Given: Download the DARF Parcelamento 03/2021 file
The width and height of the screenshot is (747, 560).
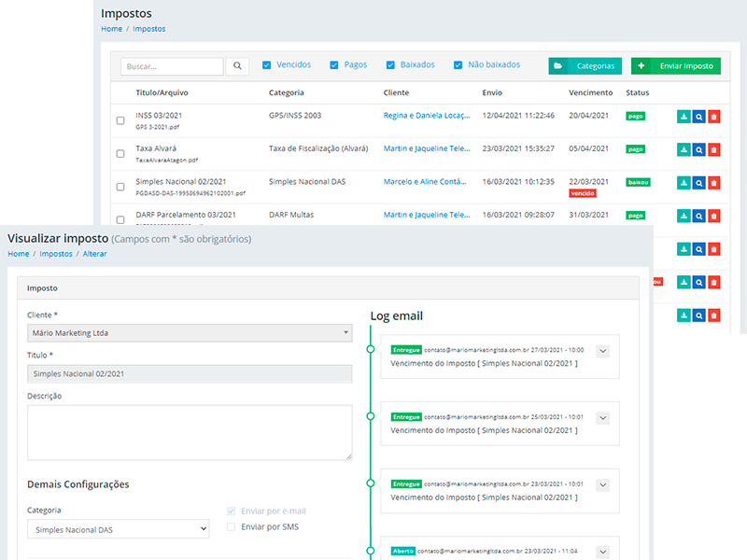Looking at the screenshot, I should 684,216.
